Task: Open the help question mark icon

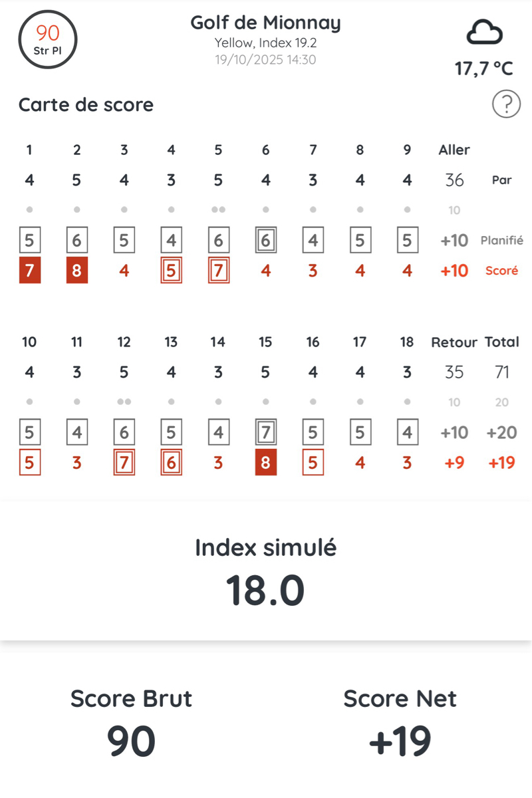Action: pyautogui.click(x=506, y=104)
